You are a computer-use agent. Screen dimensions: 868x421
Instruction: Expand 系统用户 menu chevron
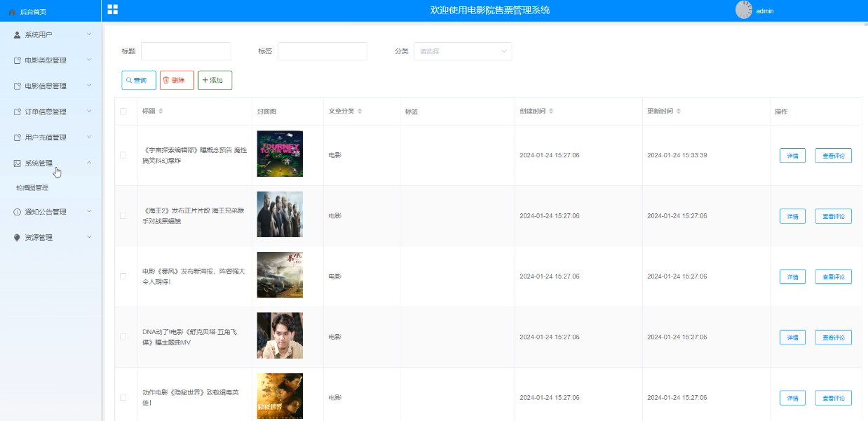(x=89, y=34)
